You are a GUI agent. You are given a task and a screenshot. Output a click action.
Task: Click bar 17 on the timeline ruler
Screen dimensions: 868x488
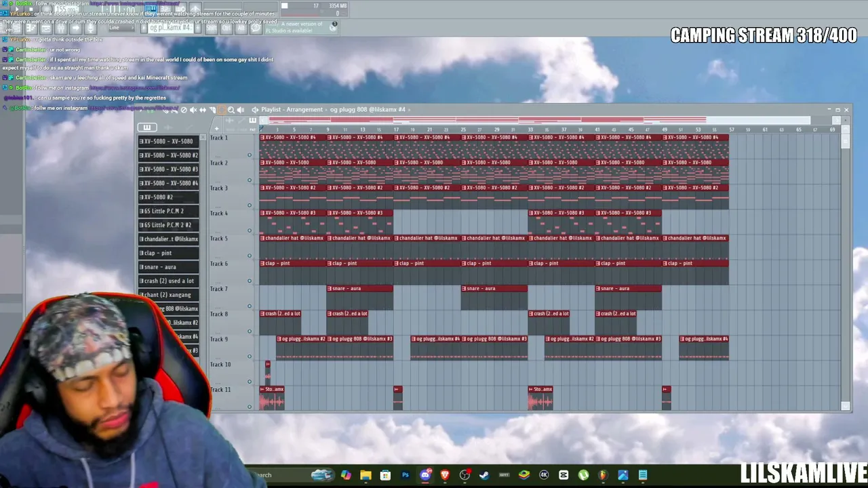[x=396, y=129]
